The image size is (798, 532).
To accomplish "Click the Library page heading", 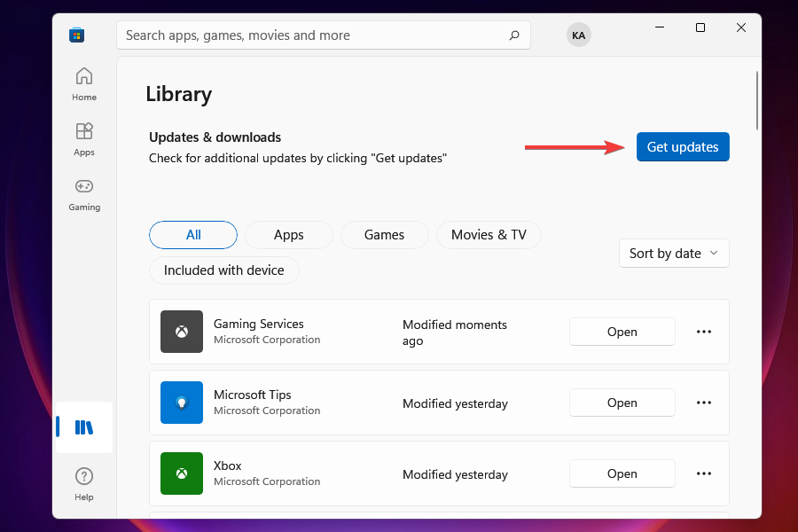I will click(178, 94).
